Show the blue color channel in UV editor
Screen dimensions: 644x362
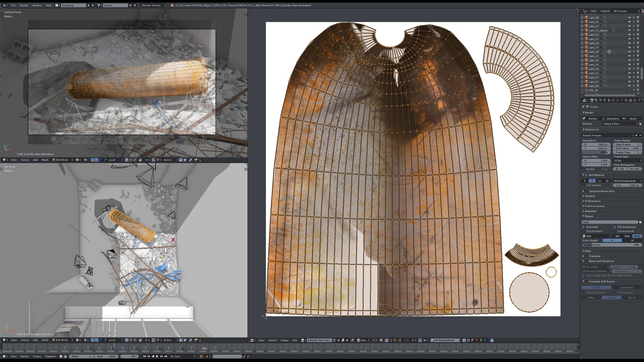point(485,340)
